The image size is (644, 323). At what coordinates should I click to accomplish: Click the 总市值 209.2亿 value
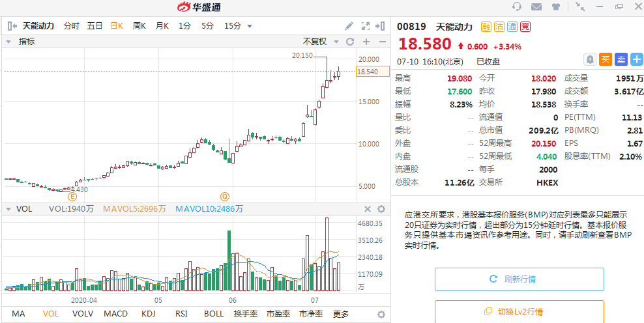coord(544,130)
